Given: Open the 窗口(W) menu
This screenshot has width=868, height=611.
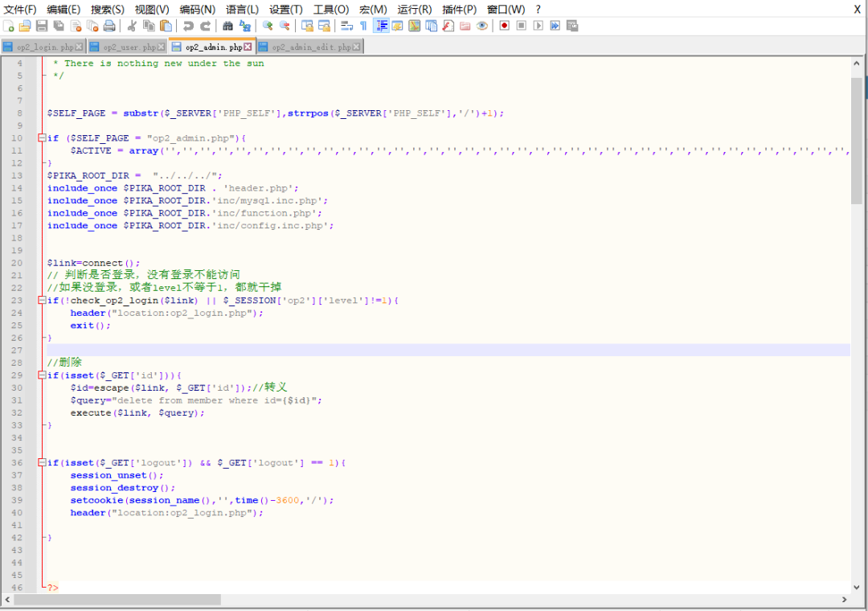Looking at the screenshot, I should tap(506, 10).
